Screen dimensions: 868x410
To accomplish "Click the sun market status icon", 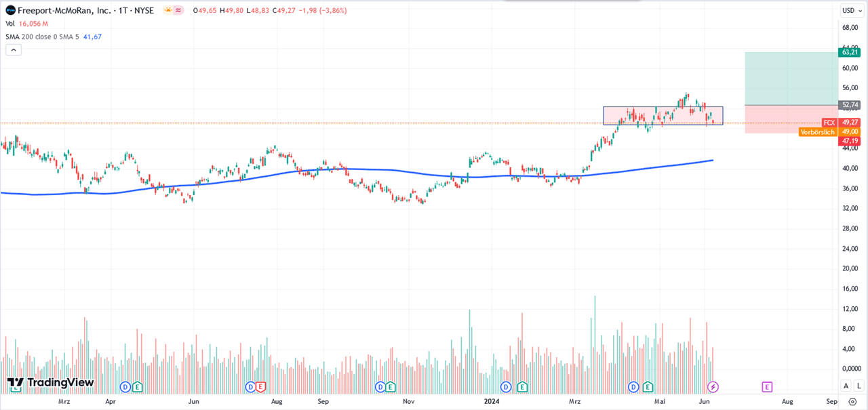I will coord(167,10).
